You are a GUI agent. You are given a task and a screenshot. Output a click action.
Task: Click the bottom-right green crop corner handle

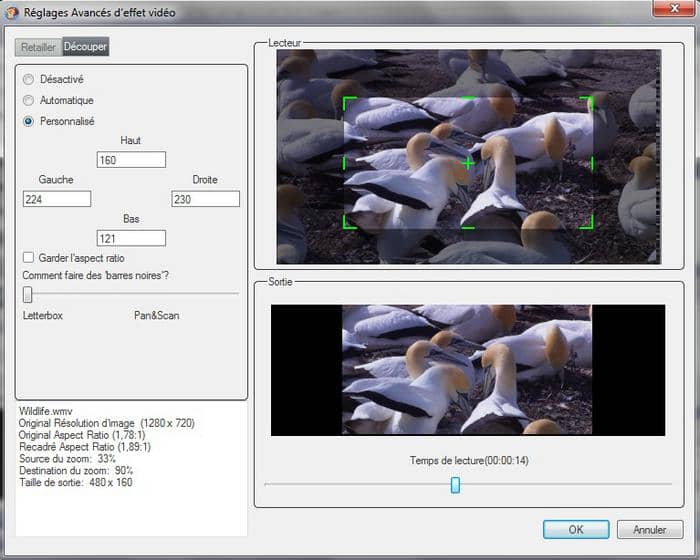587,222
